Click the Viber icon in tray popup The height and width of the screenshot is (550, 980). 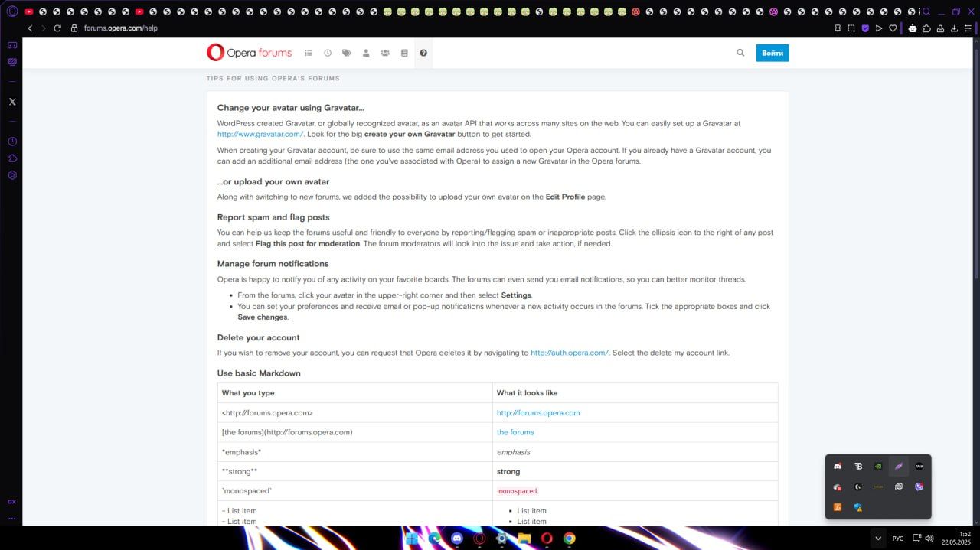click(x=919, y=487)
